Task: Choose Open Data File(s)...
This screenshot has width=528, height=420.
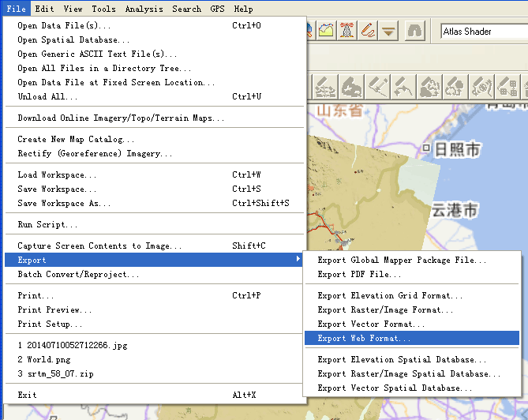Action: (155, 25)
